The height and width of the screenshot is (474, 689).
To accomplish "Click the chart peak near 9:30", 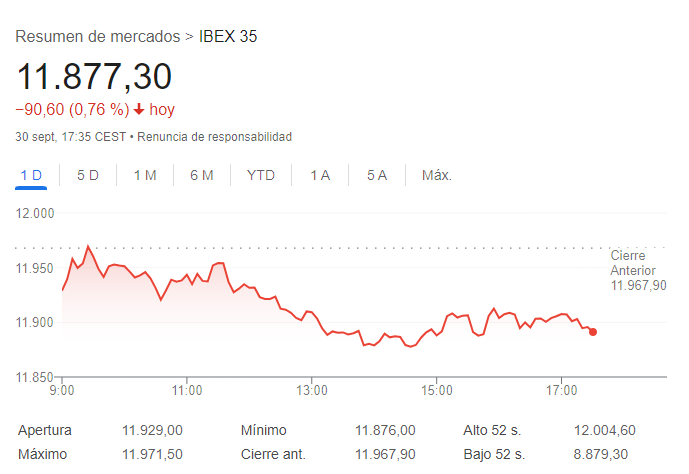I will pyautogui.click(x=88, y=246).
